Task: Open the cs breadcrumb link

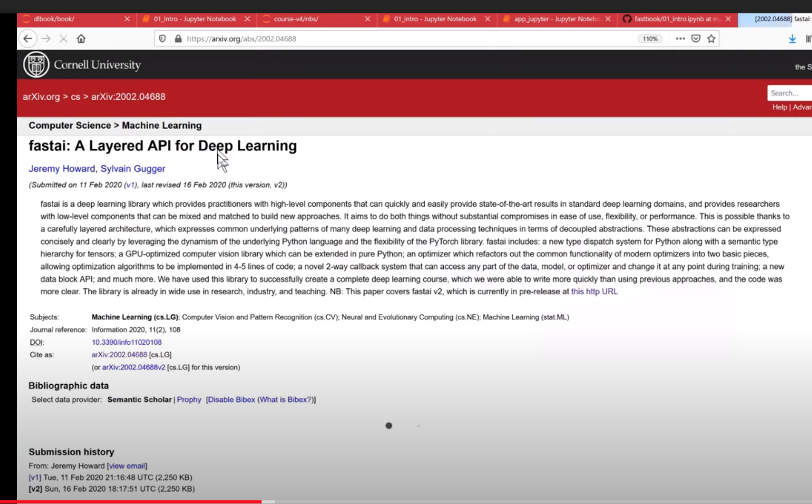Action: coord(76,97)
